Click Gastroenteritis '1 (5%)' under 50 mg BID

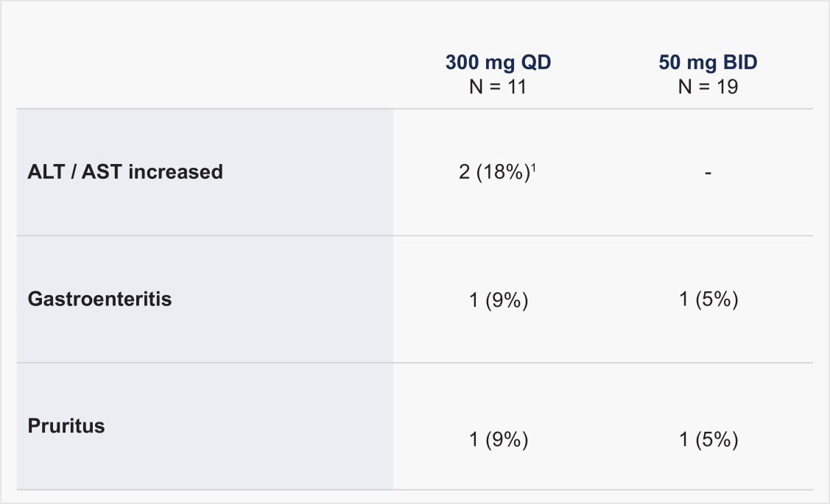(x=708, y=300)
